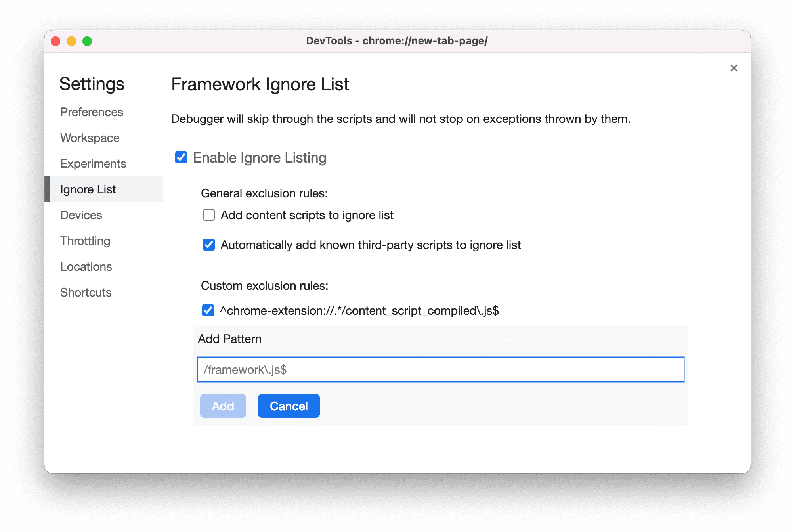Disable automatically add known third-party scripts
Screen dimensions: 795x532
(x=210, y=245)
